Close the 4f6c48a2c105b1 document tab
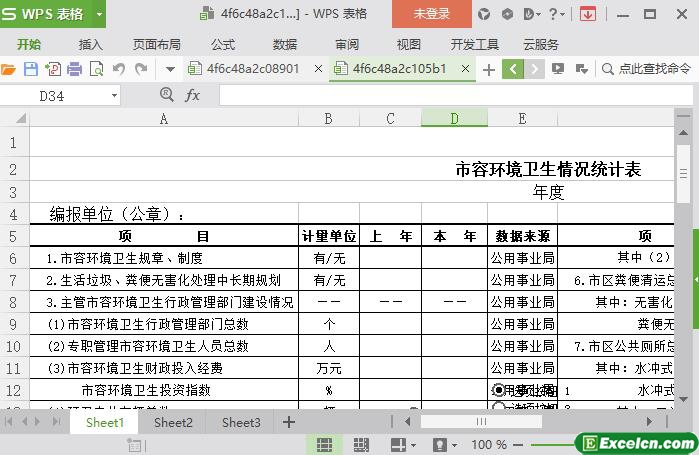 [x=465, y=69]
